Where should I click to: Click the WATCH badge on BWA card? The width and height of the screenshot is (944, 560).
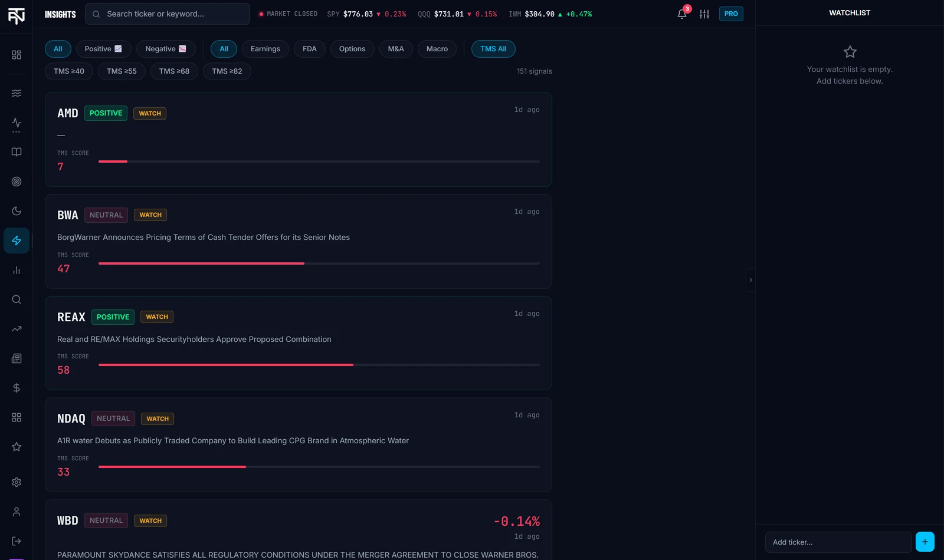pyautogui.click(x=150, y=215)
